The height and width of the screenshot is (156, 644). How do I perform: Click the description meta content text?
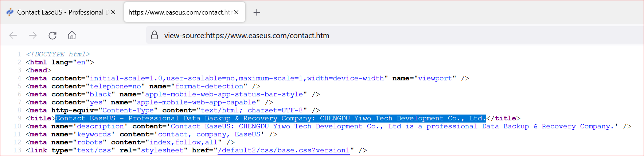(393, 126)
